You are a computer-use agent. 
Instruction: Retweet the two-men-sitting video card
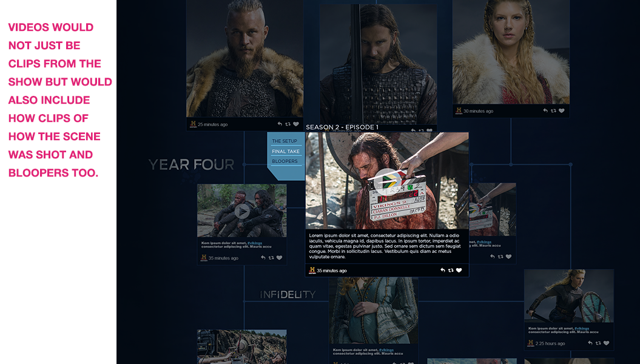coord(271,257)
